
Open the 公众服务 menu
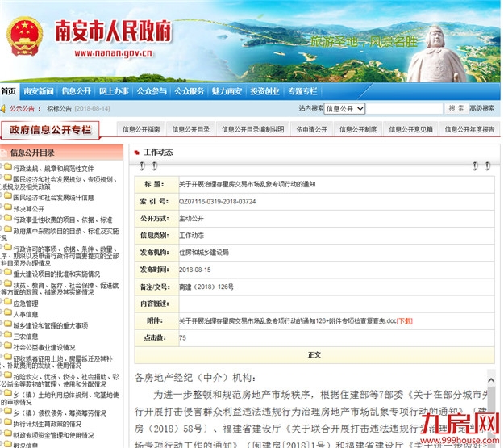click(189, 91)
